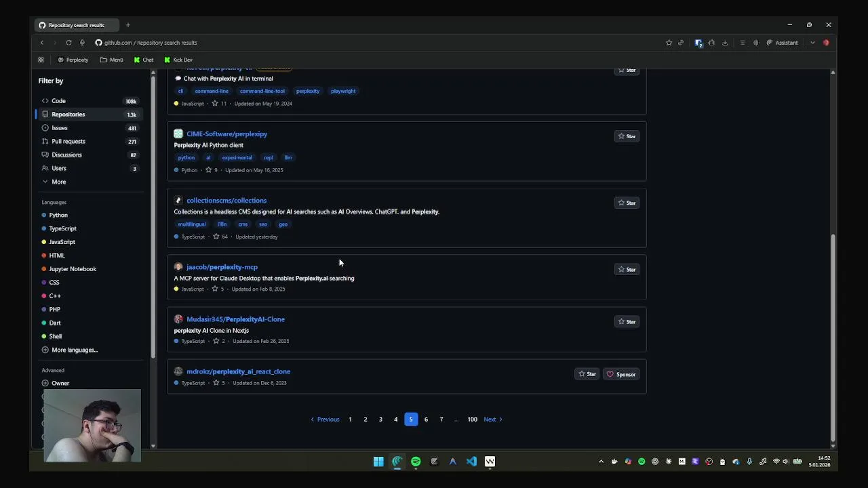Viewport: 868px width, 488px height.
Task: Reload the page with the refresh icon
Action: 68,43
